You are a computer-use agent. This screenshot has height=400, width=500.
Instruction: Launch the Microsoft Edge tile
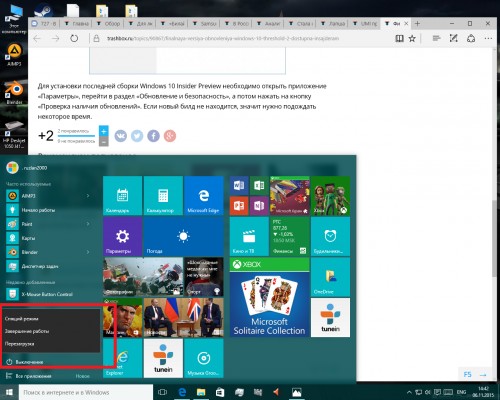click(x=204, y=196)
